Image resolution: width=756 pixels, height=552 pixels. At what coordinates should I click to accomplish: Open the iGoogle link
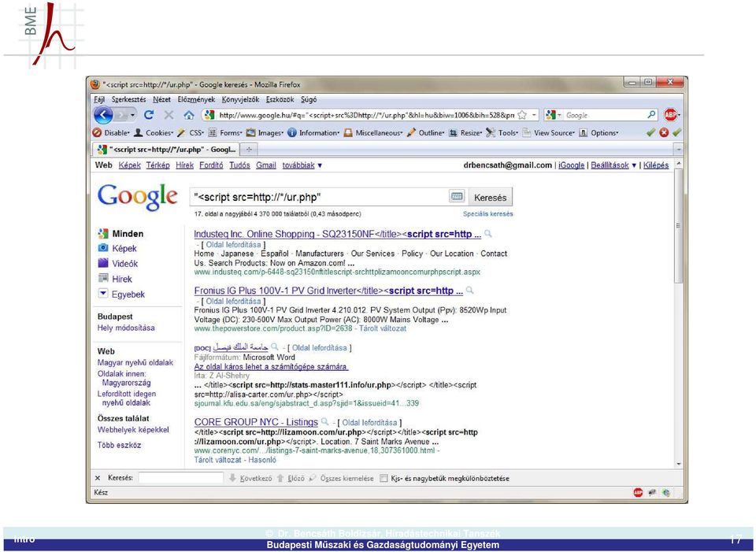pyautogui.click(x=572, y=165)
